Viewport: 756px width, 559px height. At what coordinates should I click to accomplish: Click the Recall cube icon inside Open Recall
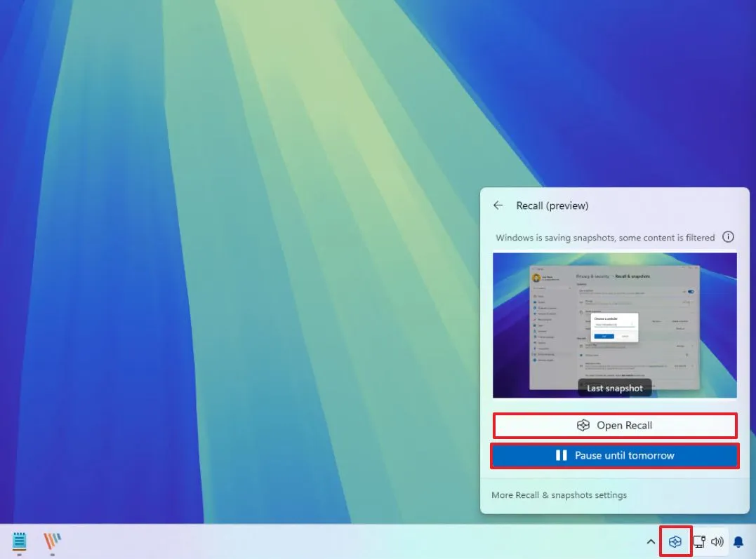coord(583,425)
